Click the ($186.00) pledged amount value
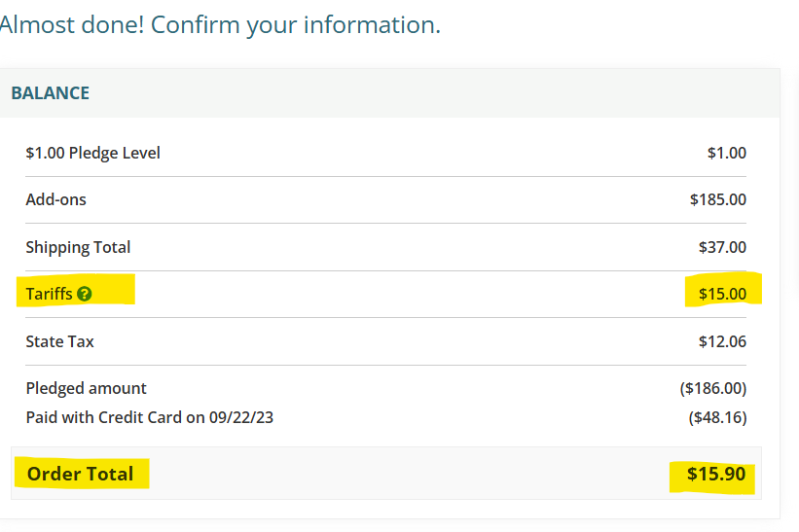The height and width of the screenshot is (532, 799). (712, 388)
